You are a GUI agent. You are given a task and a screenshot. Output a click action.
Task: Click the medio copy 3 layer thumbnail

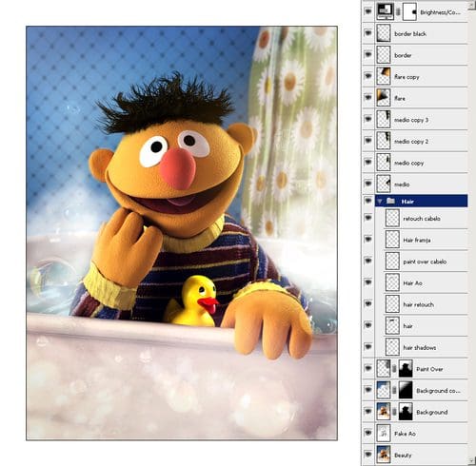(384, 119)
